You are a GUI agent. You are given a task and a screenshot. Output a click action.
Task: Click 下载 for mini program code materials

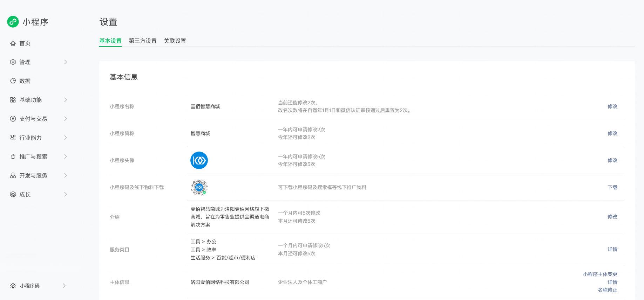click(612, 187)
